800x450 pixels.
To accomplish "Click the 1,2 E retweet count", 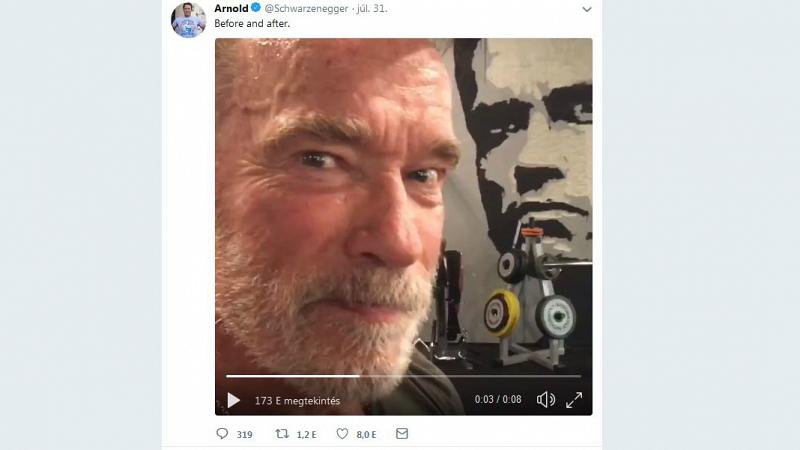I will pyautogui.click(x=307, y=434).
